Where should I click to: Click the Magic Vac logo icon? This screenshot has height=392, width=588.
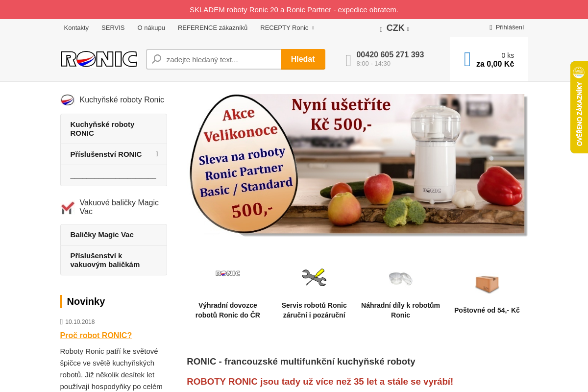tap(68, 207)
